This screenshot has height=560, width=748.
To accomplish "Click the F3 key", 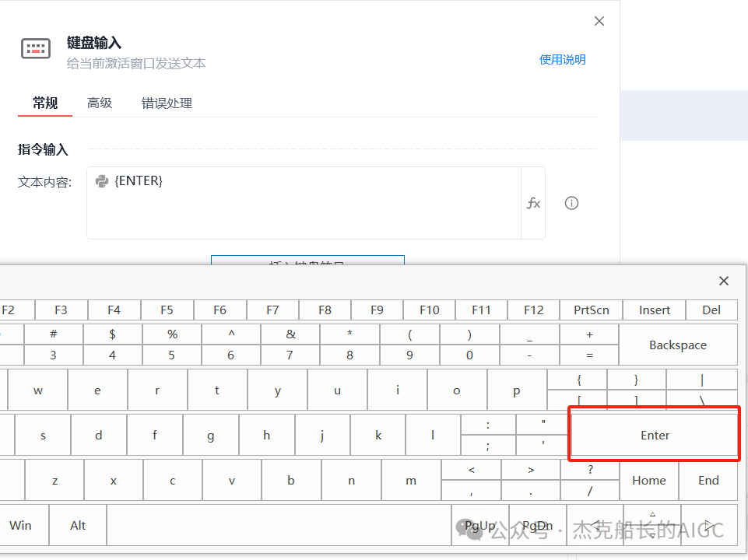I will click(61, 310).
